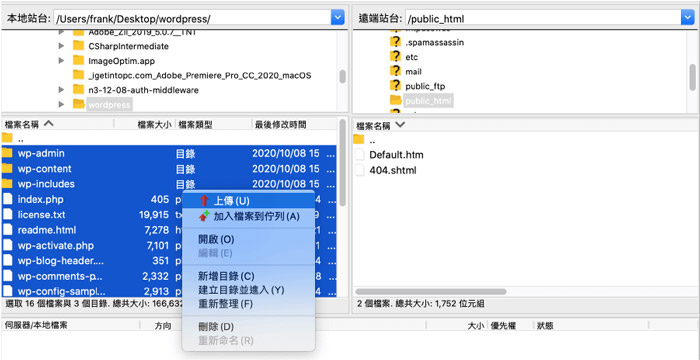This screenshot has width=700, height=360.
Task: Click the index.php file icon
Action: click(7, 199)
